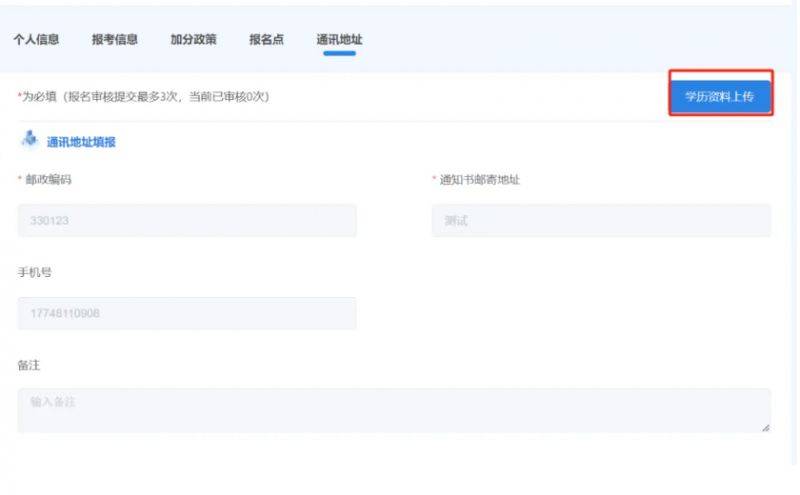Grab the 备注 textarea resize handle
The height and width of the screenshot is (495, 800).
coord(766,428)
